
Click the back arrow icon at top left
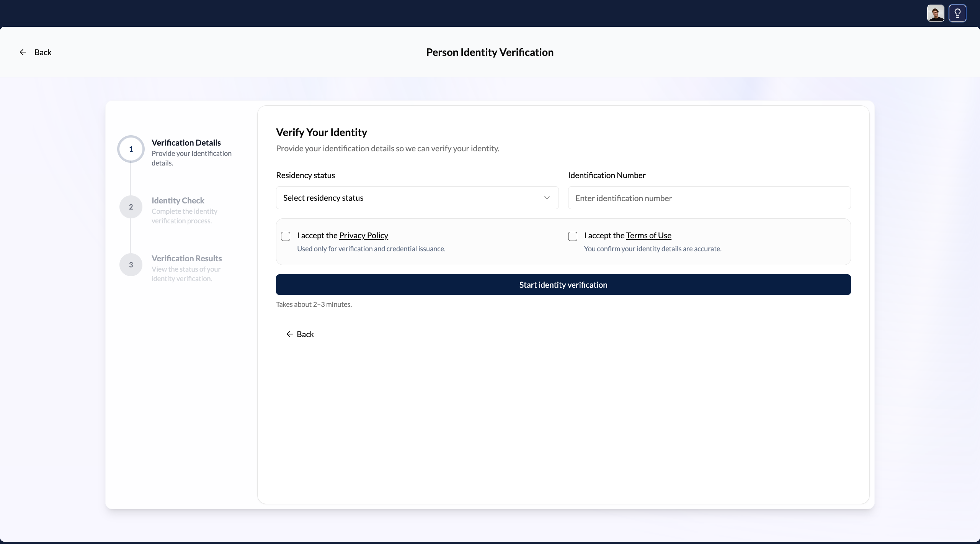pyautogui.click(x=23, y=52)
